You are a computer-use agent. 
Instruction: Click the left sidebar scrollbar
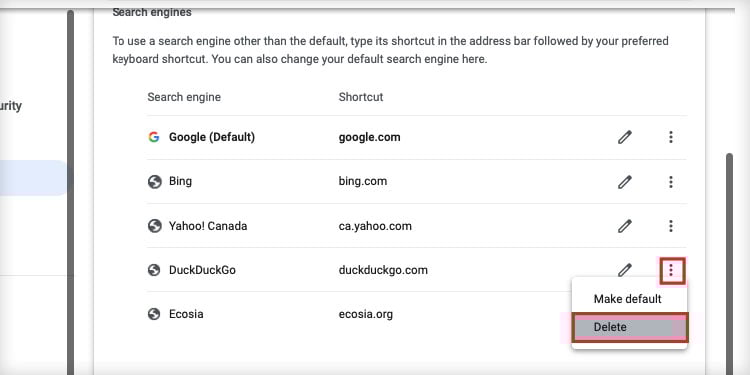tap(70, 191)
